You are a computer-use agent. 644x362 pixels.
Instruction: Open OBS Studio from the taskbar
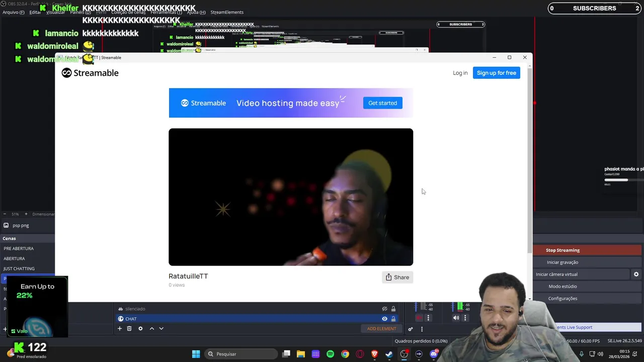[x=404, y=354]
